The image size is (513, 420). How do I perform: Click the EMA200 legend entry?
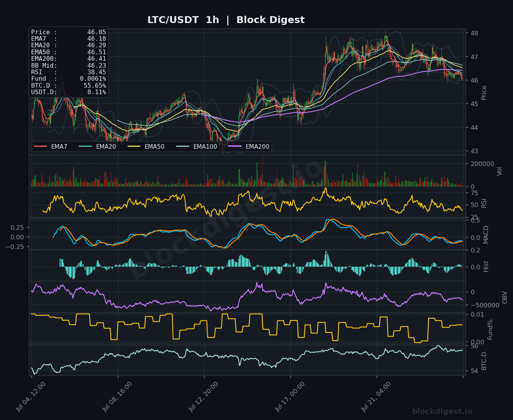click(249, 146)
